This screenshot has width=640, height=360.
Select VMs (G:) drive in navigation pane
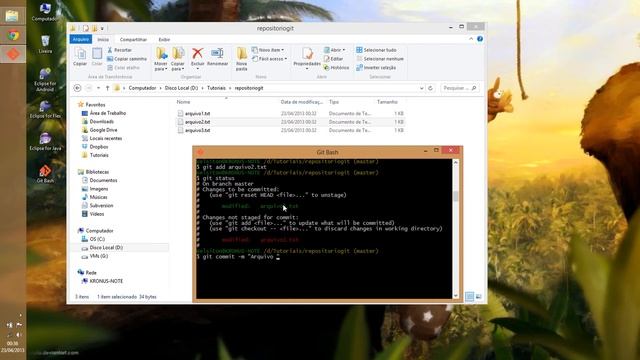click(98, 256)
